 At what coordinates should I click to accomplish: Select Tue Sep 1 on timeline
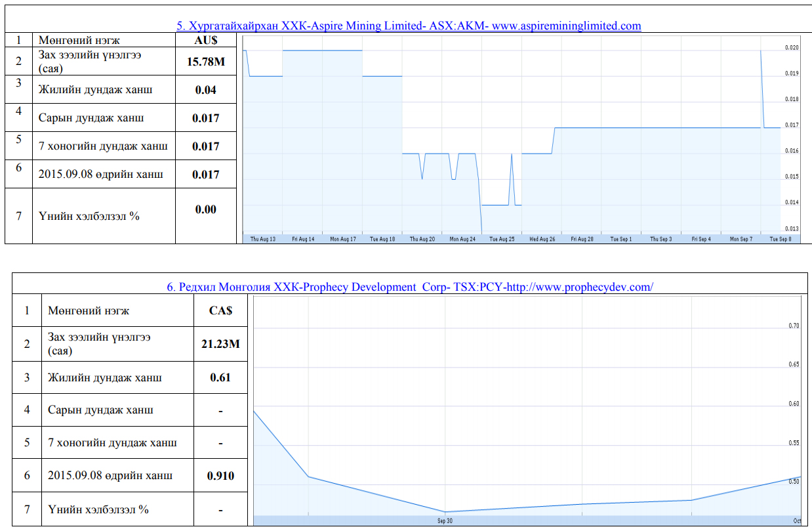[621, 240]
